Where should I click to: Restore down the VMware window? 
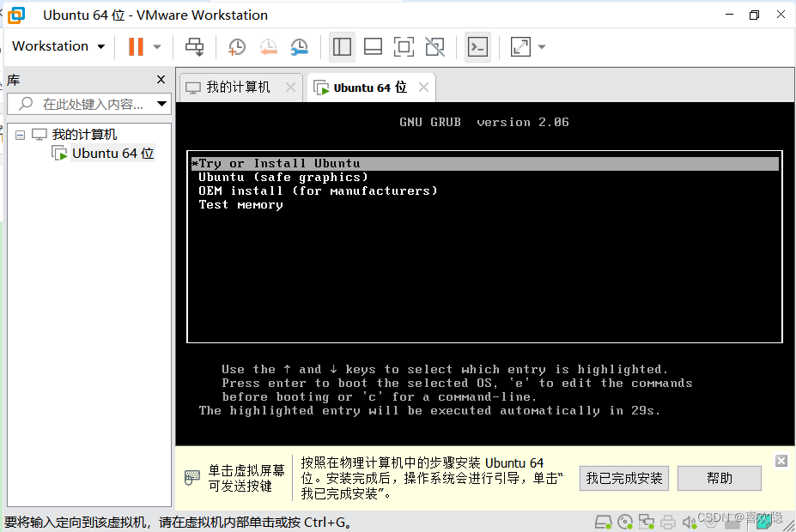755,15
